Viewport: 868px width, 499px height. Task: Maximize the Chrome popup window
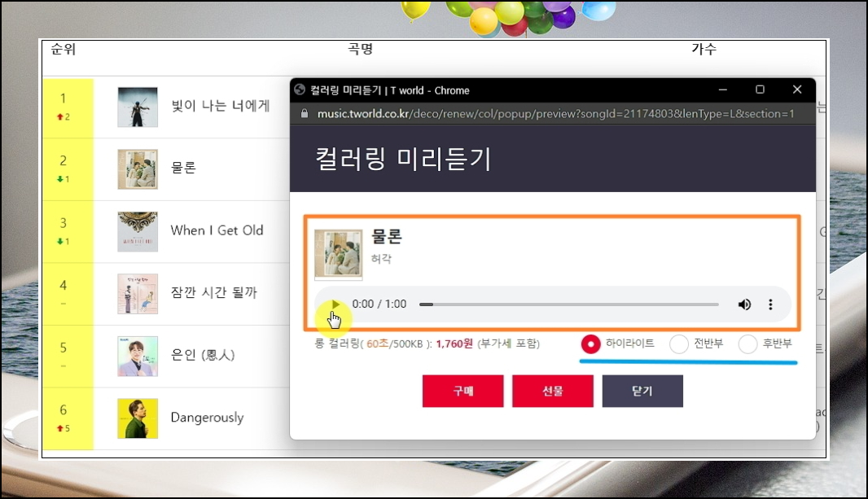pos(760,90)
